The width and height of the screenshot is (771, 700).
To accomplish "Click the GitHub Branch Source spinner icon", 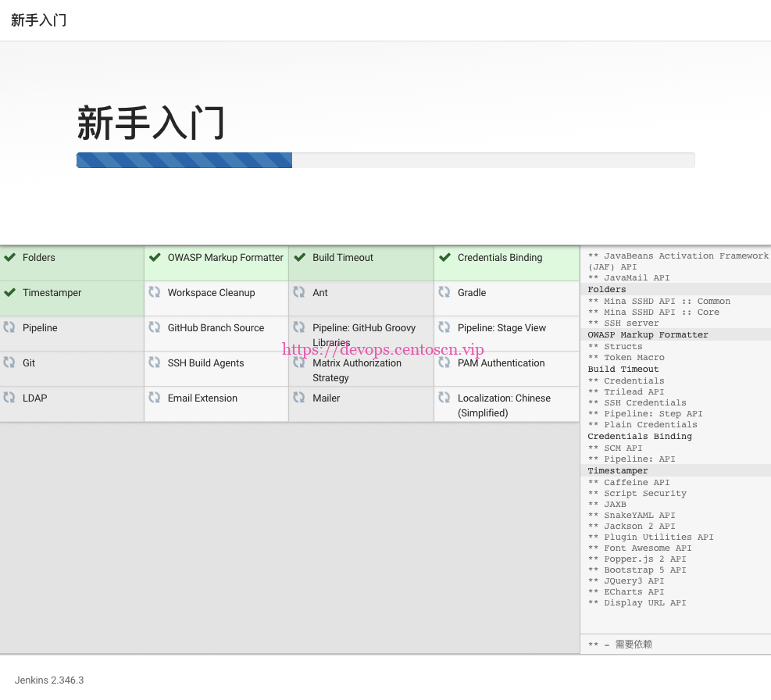I will 155,328.
